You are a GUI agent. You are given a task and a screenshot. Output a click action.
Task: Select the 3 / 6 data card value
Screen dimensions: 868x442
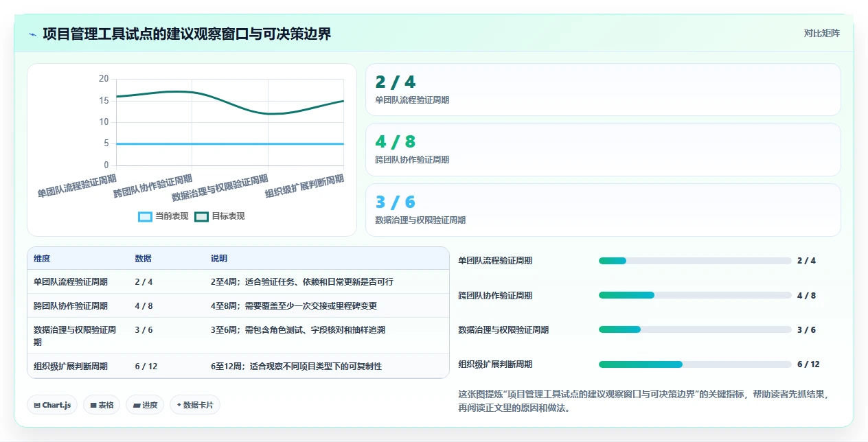pos(396,202)
